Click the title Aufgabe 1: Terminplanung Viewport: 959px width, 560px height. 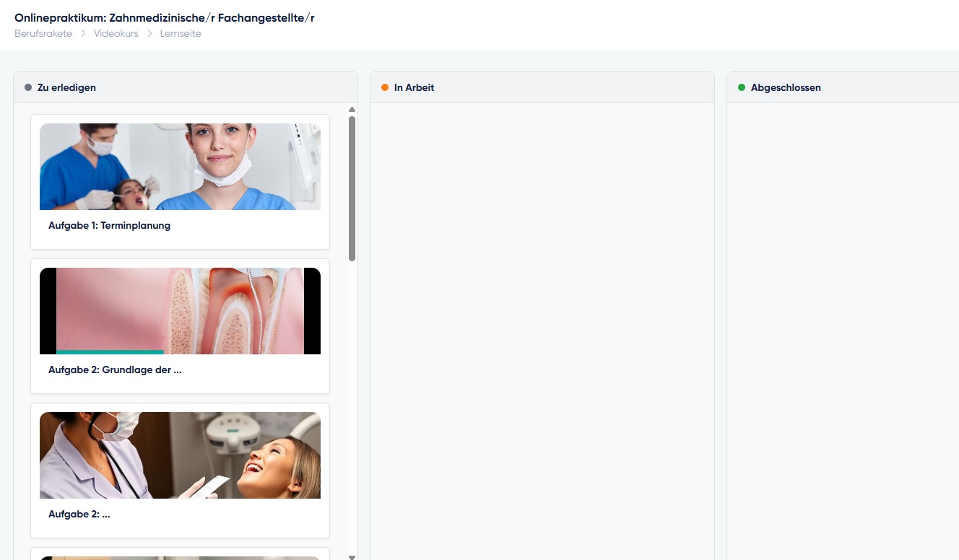109,225
